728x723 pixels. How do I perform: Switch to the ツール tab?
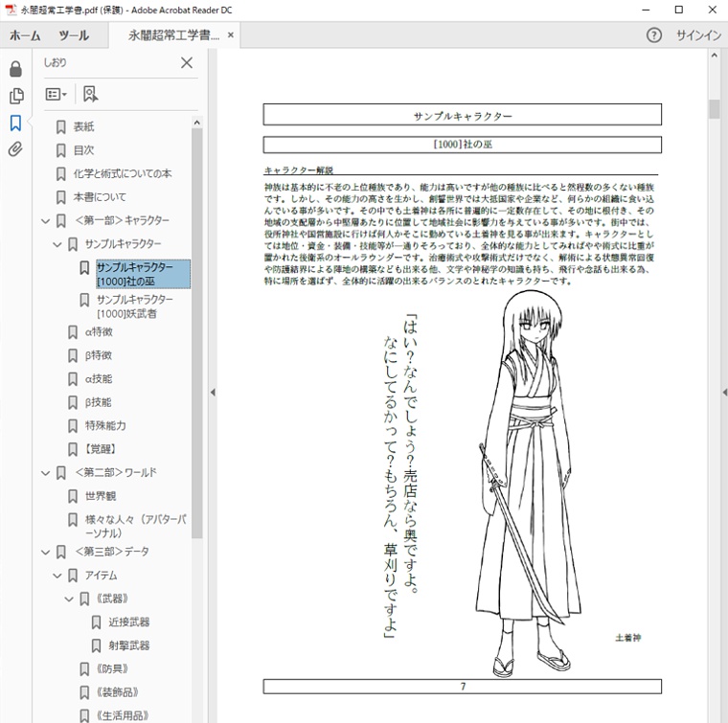(x=74, y=35)
